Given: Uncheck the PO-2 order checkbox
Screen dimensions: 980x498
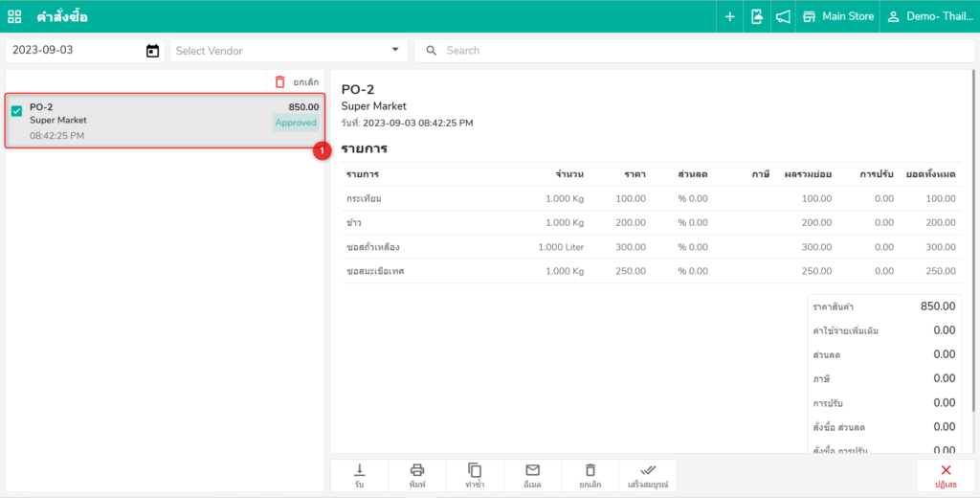Looking at the screenshot, I should [17, 111].
